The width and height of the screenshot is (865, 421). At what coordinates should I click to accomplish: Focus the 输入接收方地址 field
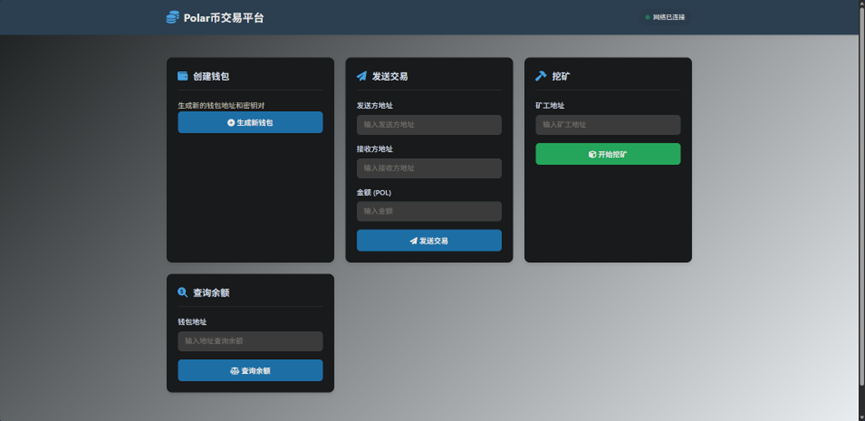tap(429, 168)
